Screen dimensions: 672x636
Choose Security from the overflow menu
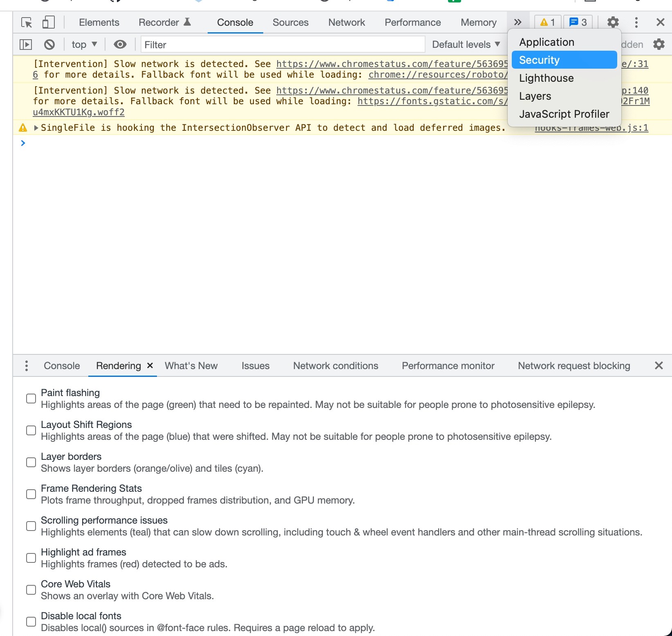coord(564,60)
